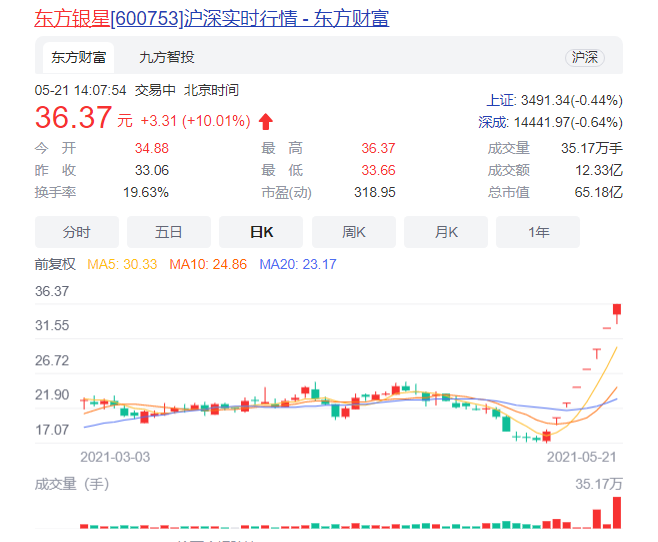Select the 月K chart view
The image size is (658, 542).
(446, 232)
